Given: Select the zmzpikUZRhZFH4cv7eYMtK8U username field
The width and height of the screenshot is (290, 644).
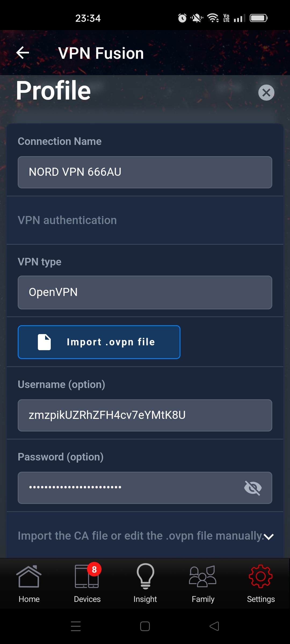Looking at the screenshot, I should [x=145, y=415].
